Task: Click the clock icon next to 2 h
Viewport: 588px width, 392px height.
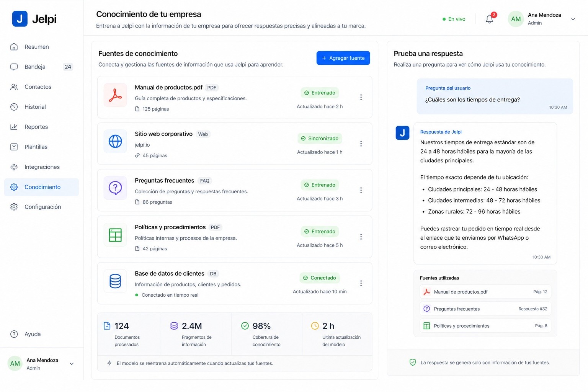Action: (315, 326)
